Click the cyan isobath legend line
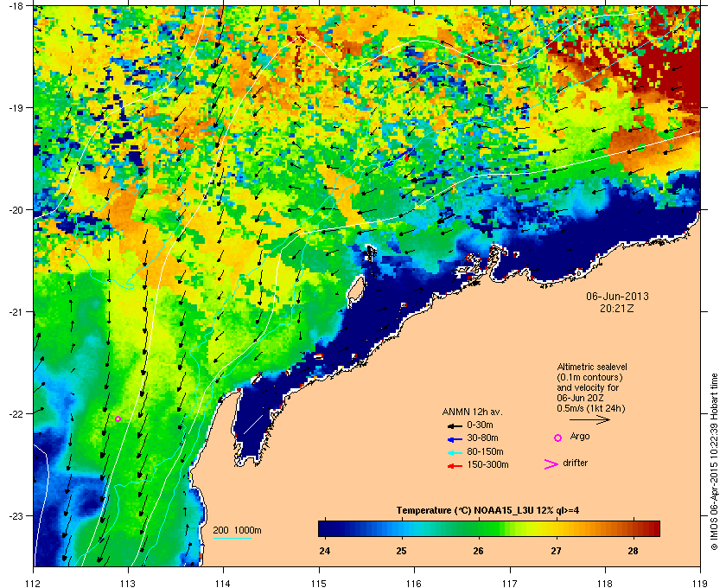The height and width of the screenshot is (588, 726). click(x=232, y=539)
